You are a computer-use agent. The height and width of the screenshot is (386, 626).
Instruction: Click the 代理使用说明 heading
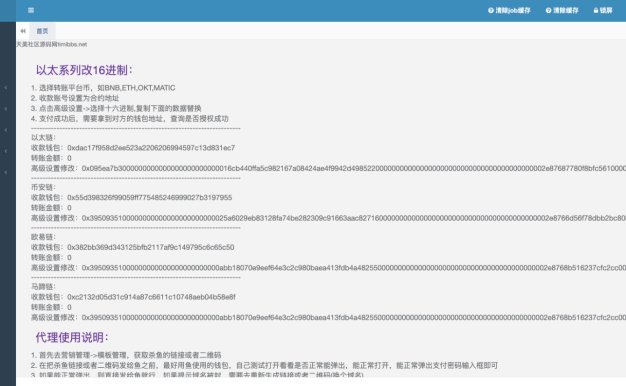tap(72, 337)
